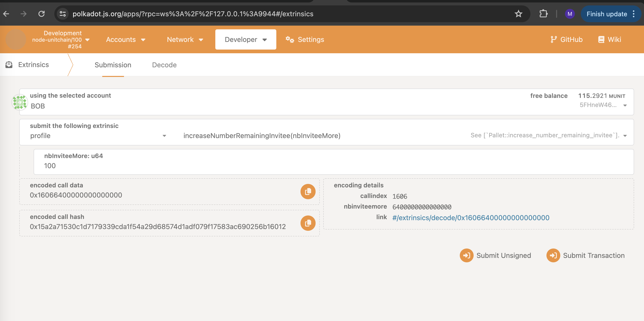Copy the encoded call hash

pos(308,223)
